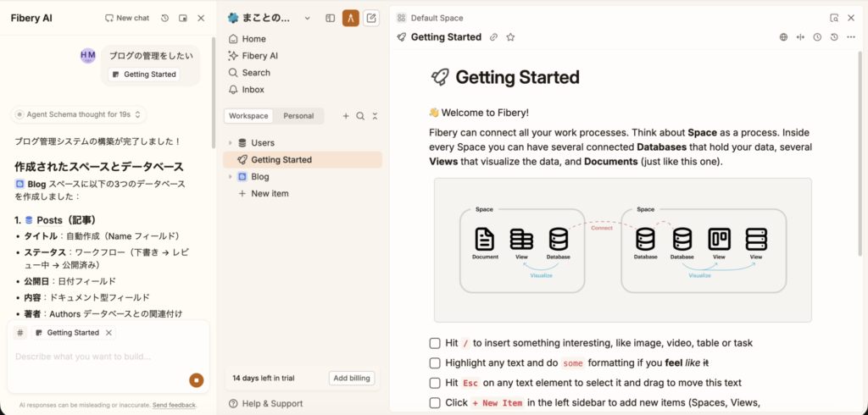Check the 'Hit / to insert' checkbox
868x415 pixels.
tap(435, 343)
